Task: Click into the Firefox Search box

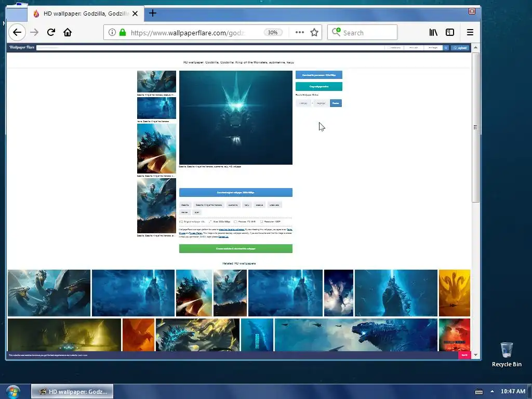Action: click(x=362, y=33)
